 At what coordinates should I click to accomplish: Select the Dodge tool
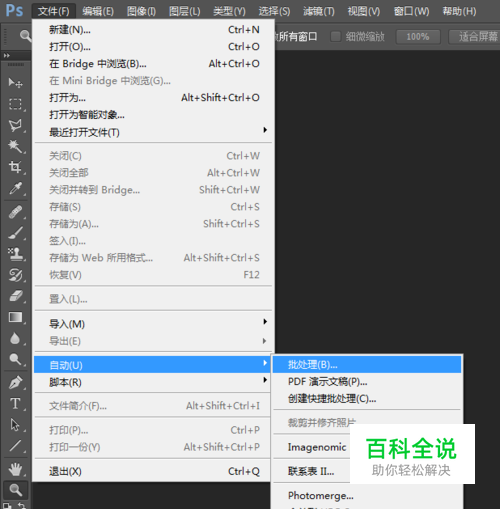[15, 359]
